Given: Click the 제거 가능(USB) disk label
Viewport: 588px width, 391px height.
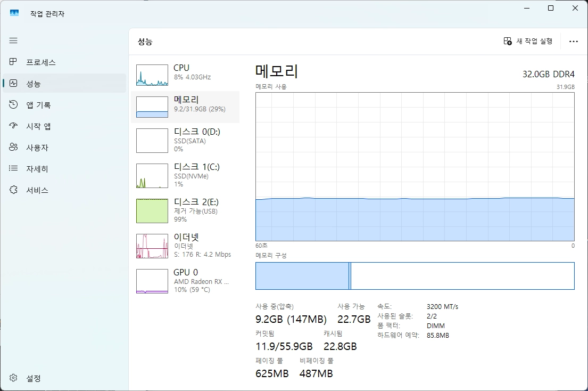Looking at the screenshot, I should click(195, 211).
